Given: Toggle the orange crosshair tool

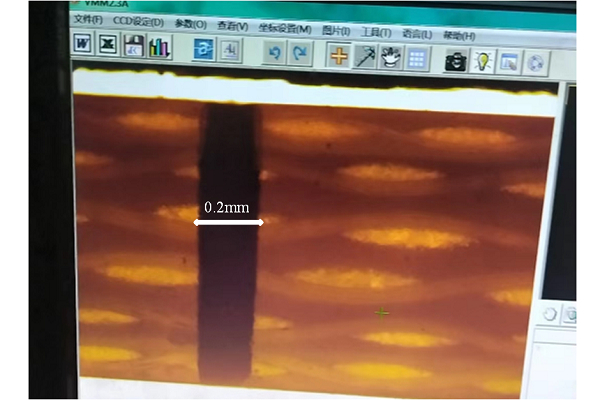Looking at the screenshot, I should click(339, 56).
